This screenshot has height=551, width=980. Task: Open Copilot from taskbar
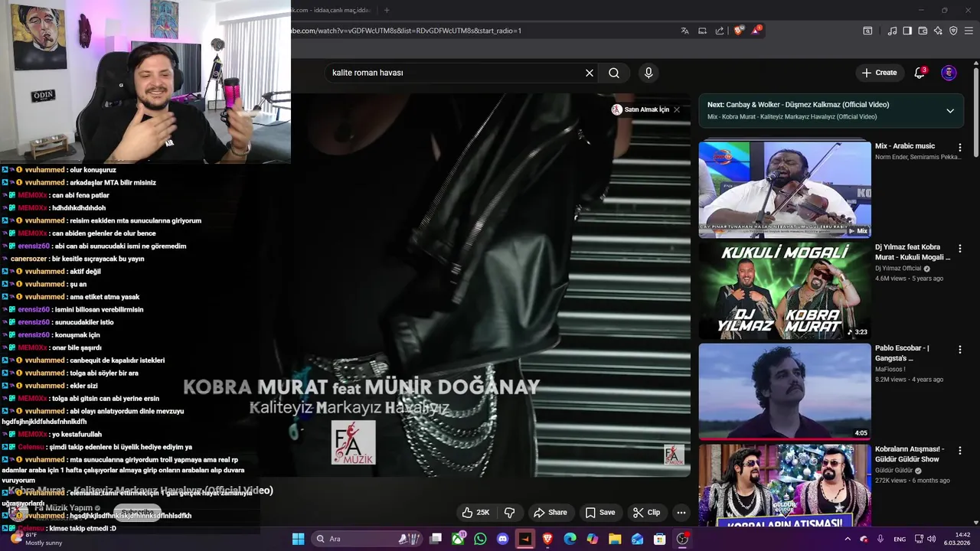tap(592, 539)
